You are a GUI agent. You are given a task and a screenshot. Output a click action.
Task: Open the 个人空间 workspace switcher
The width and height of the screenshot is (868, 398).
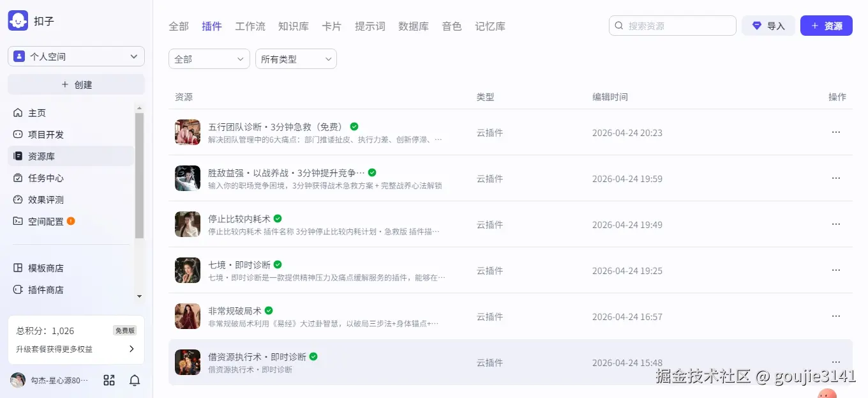coord(75,56)
